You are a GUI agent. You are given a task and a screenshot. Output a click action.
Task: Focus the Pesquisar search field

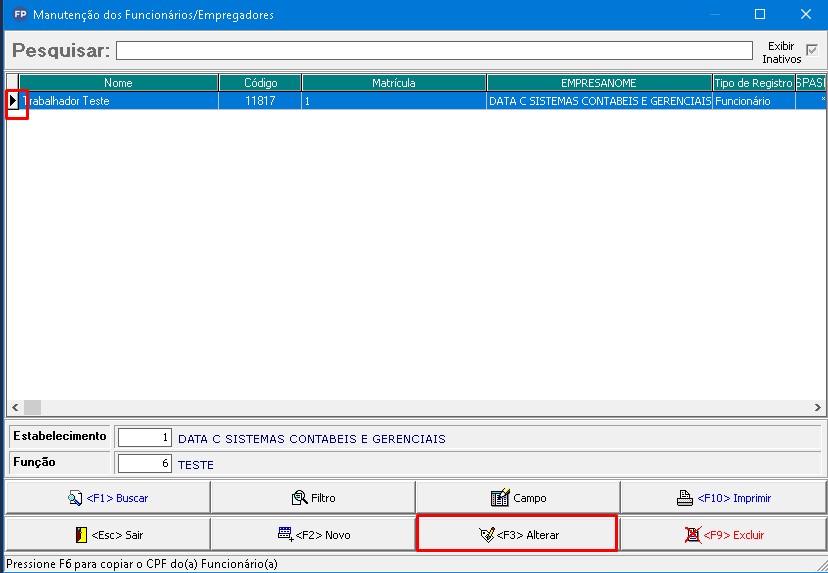click(x=433, y=51)
